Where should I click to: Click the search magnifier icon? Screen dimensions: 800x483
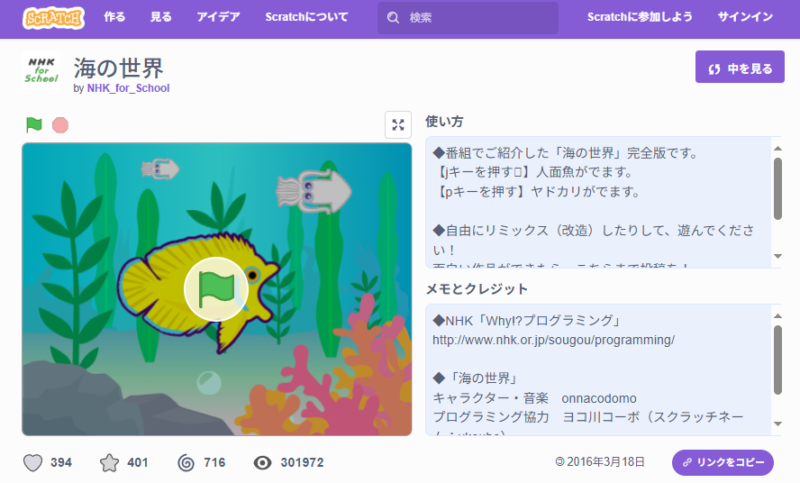pyautogui.click(x=393, y=18)
